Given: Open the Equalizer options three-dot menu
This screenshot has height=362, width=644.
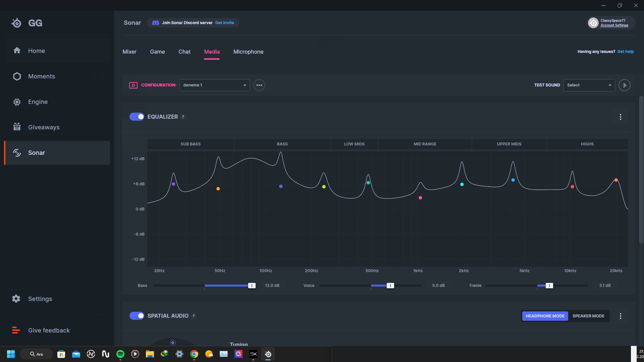Looking at the screenshot, I should (x=620, y=117).
